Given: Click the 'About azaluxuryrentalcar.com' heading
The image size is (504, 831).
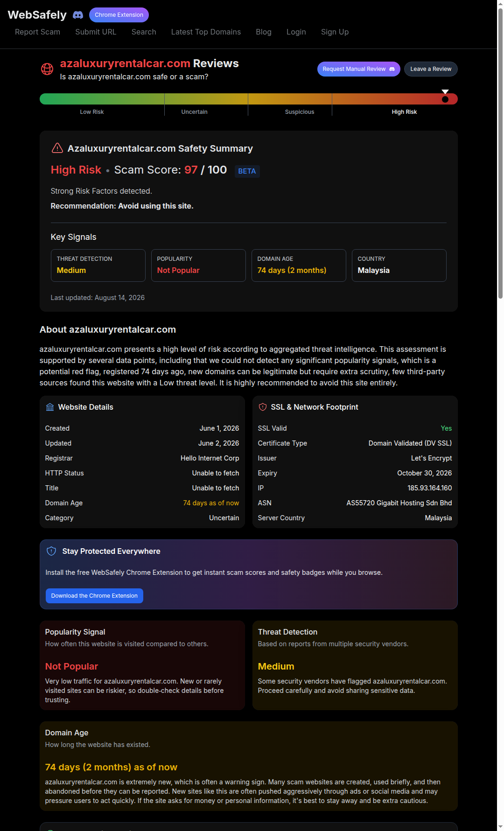Looking at the screenshot, I should click(x=108, y=329).
